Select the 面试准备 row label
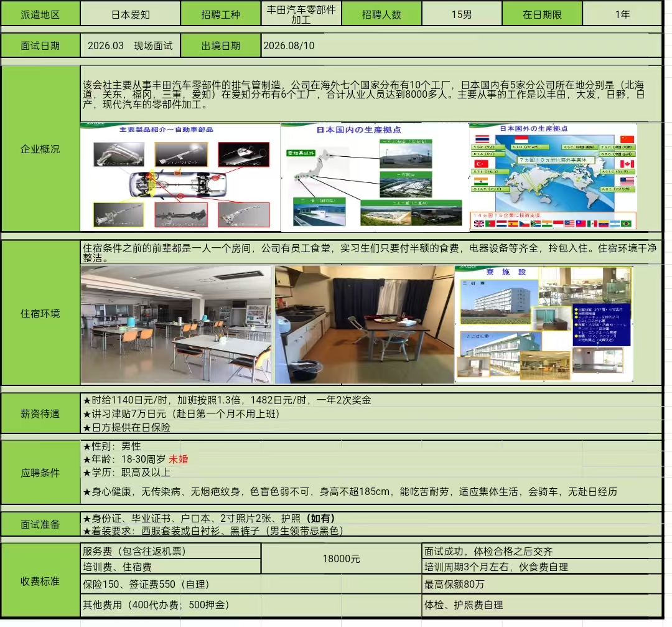 pyautogui.click(x=40, y=524)
